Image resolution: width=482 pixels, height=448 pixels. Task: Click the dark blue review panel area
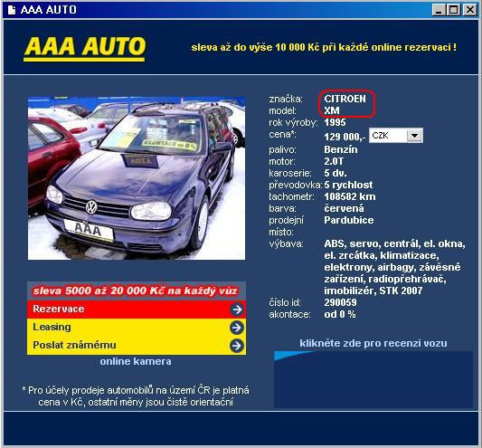coord(373,380)
